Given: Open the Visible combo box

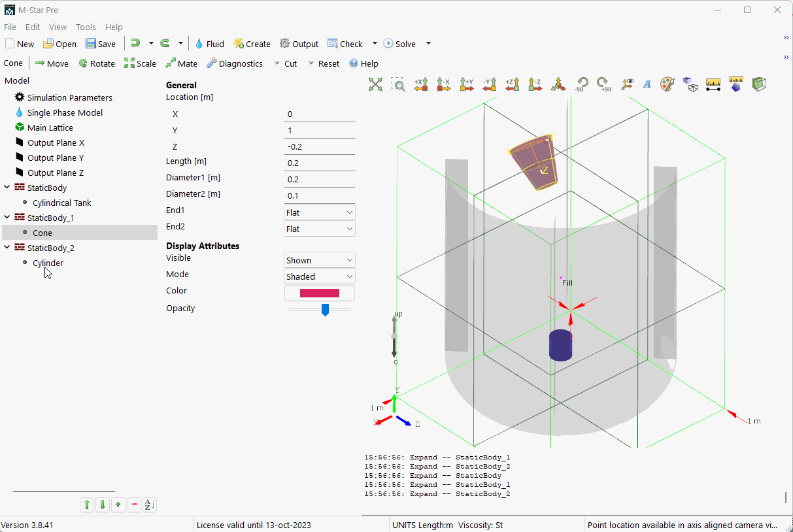Looking at the screenshot, I should coord(320,260).
